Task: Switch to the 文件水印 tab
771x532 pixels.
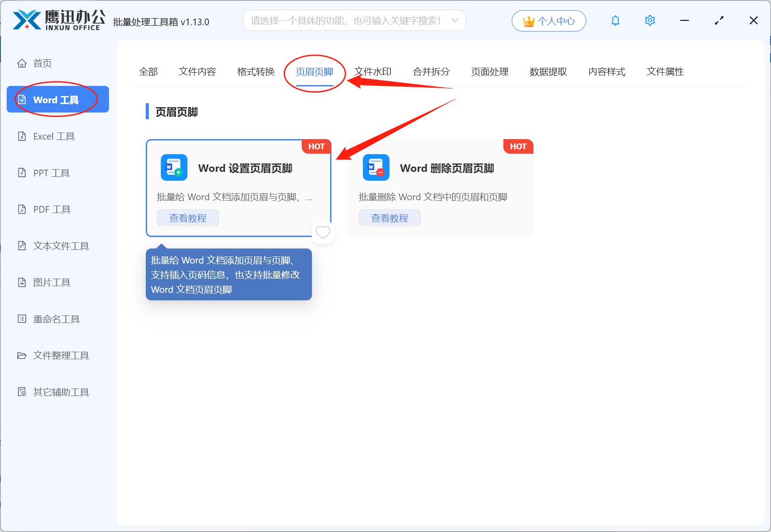Action: pos(373,72)
